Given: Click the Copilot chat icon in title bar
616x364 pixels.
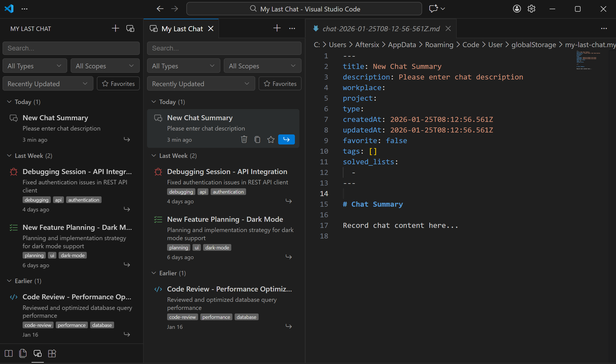Looking at the screenshot, I should click(433, 9).
